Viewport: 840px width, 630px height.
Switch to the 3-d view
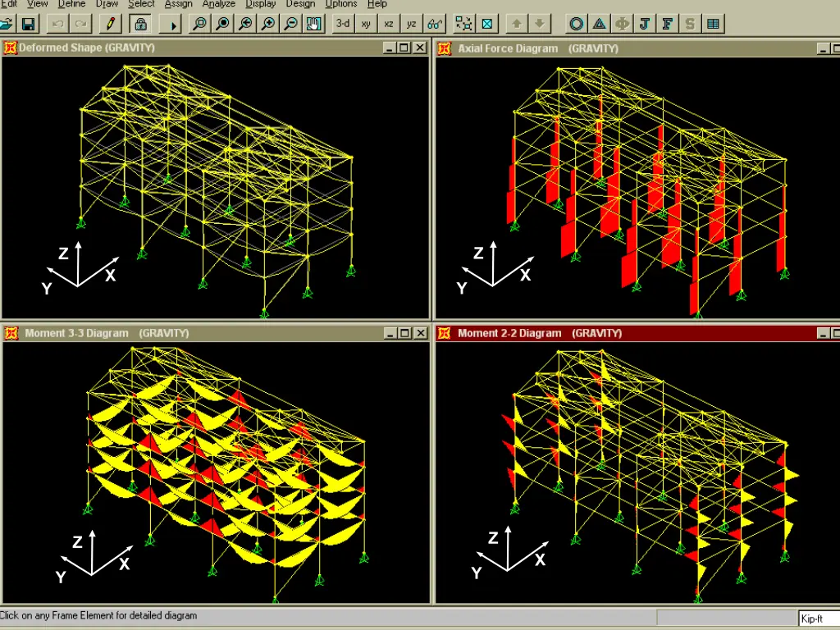pos(343,24)
